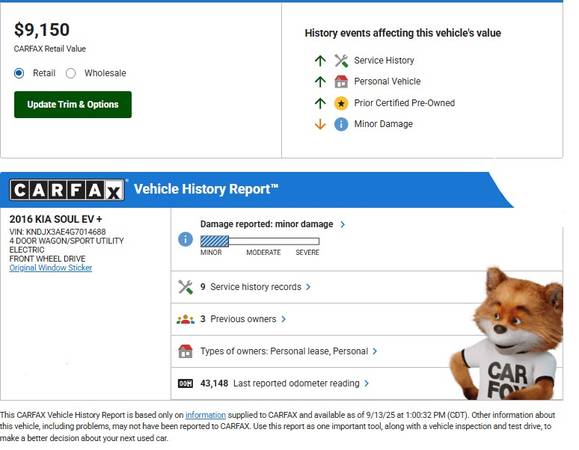Open the Original Window Sticker link
Screen dimensions: 579x450
point(51,268)
